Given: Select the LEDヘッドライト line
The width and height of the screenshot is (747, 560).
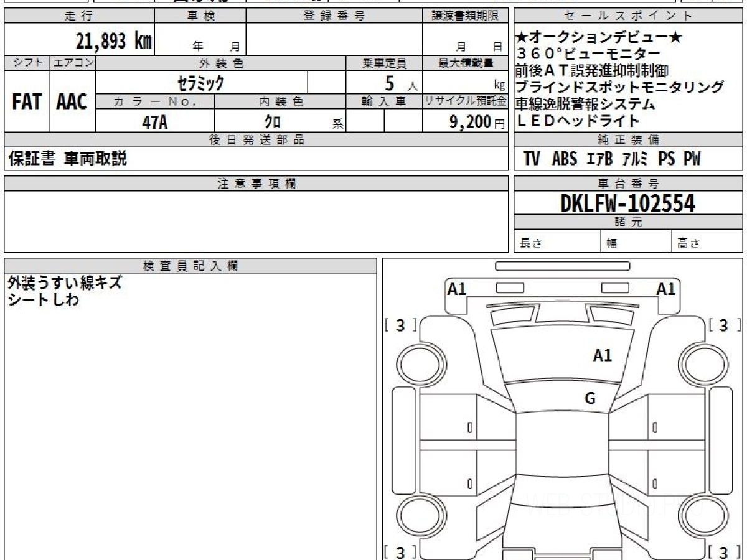Looking at the screenshot, I should [578, 121].
